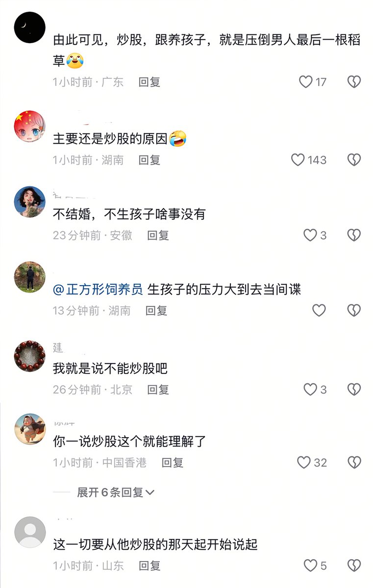373x588 pixels.
Task: Dislike the Anhui comment with broken heart
Action: coord(354,235)
